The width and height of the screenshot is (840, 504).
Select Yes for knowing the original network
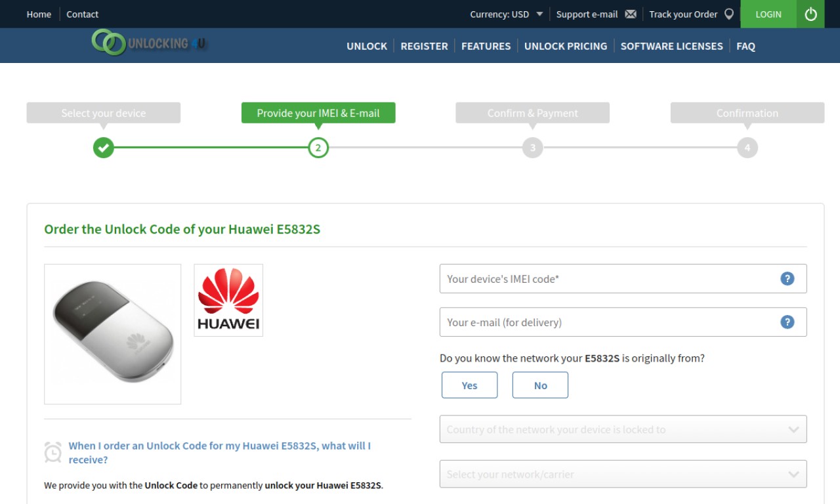pyautogui.click(x=469, y=385)
